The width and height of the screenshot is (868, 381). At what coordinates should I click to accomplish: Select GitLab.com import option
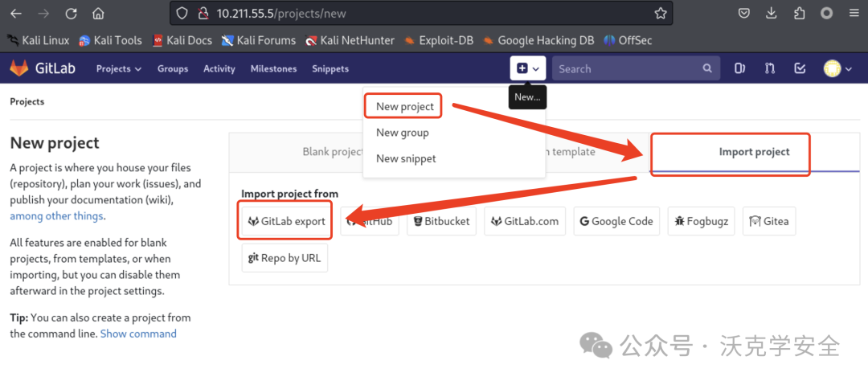[526, 222]
